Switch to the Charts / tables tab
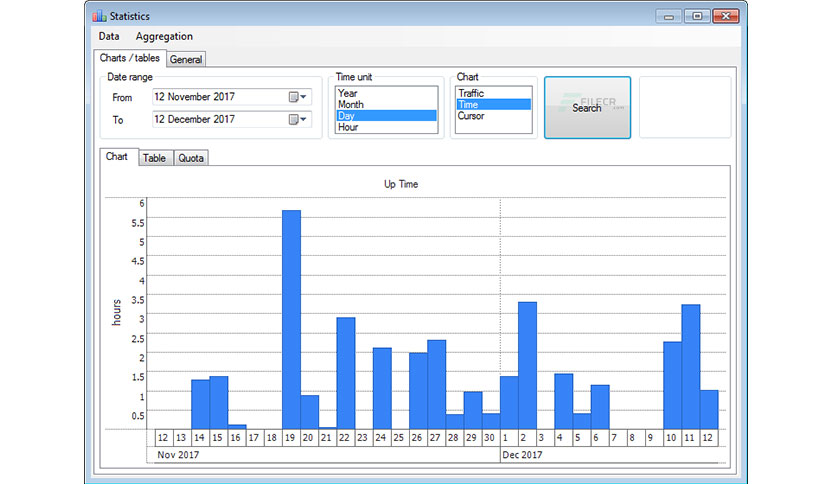836x484 pixels. pos(130,58)
